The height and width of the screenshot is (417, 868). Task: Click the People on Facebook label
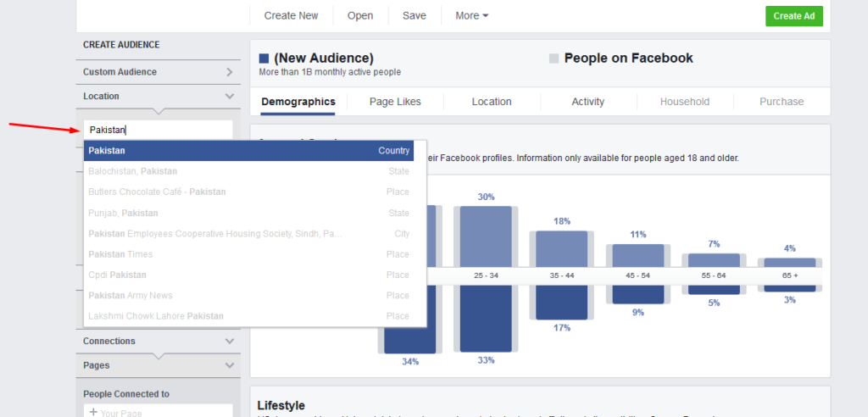click(628, 58)
